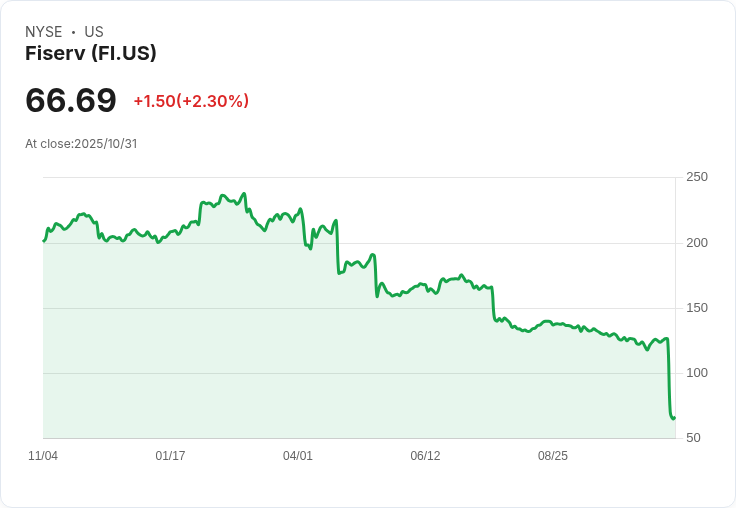
Task: Click the 200 y-axis price label
Action: click(x=697, y=243)
